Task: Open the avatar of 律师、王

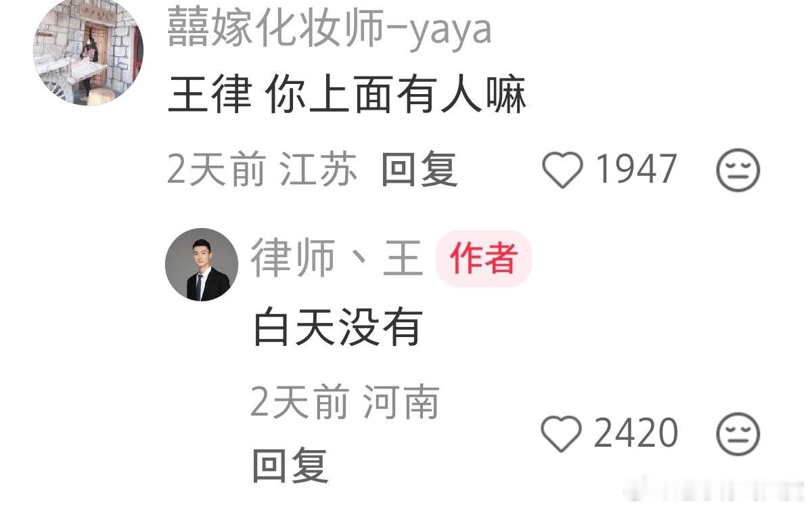Action: [202, 265]
